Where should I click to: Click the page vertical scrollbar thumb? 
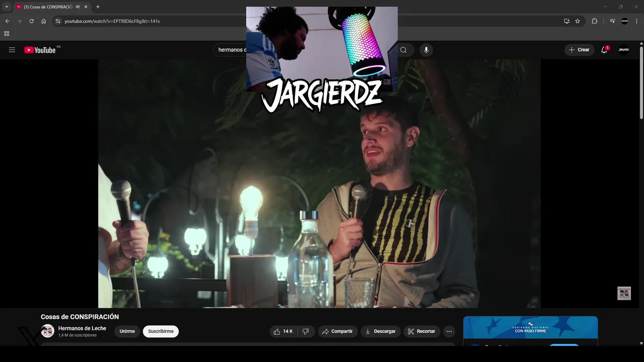(x=641, y=83)
